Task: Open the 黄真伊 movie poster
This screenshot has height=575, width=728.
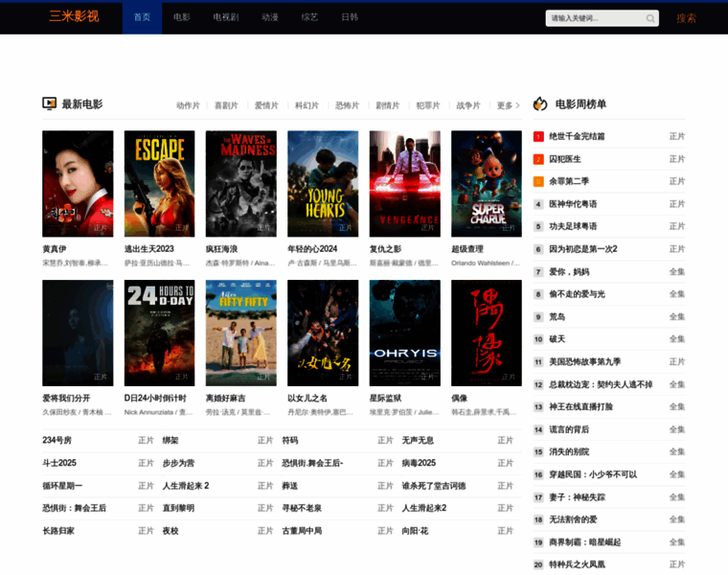Action: (78, 183)
